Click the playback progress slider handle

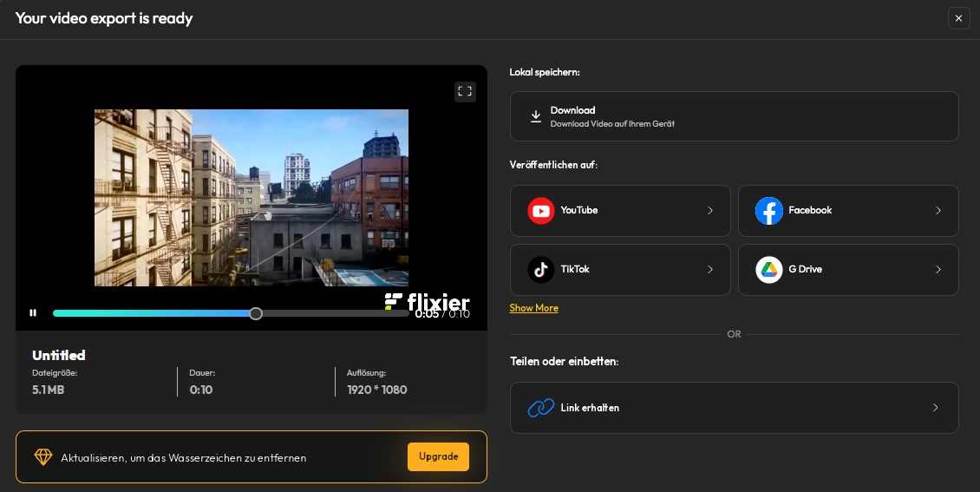tap(256, 313)
